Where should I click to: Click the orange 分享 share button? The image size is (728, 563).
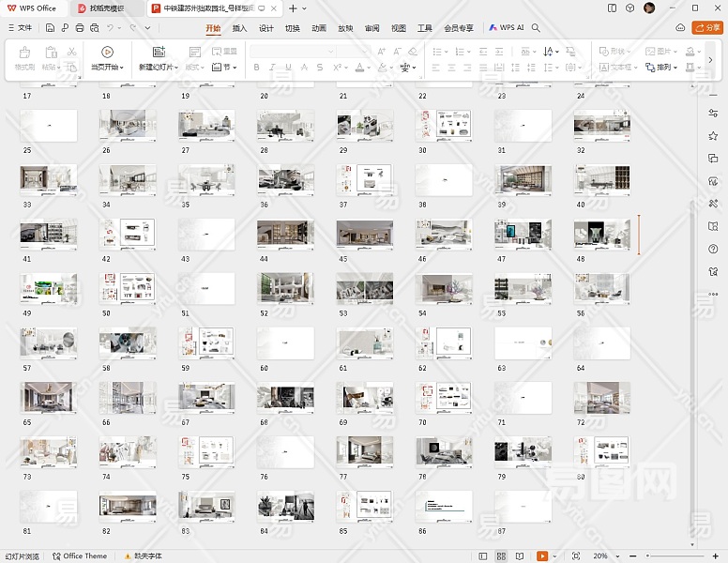pyautogui.click(x=706, y=28)
